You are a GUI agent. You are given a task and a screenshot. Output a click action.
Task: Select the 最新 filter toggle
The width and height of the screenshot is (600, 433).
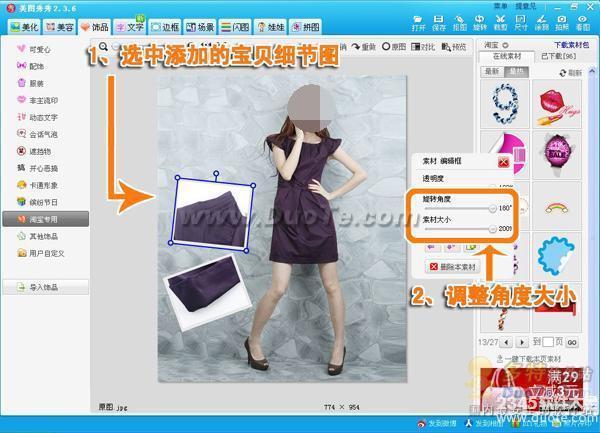pos(492,72)
